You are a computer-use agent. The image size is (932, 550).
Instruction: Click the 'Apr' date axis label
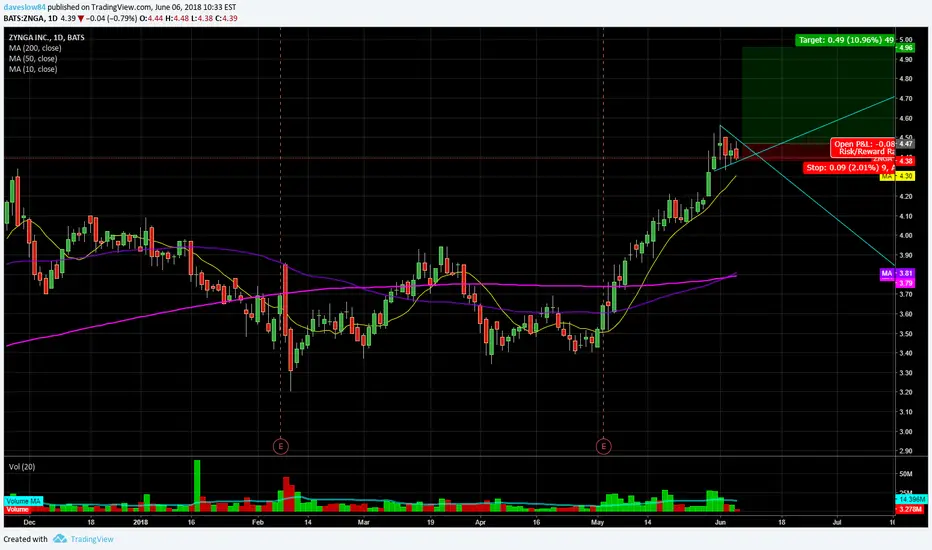pos(480,523)
